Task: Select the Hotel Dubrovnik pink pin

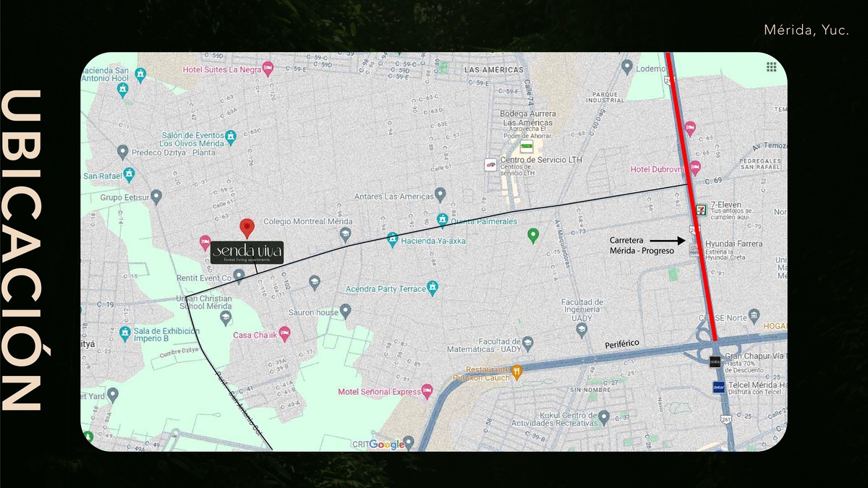Action: click(695, 168)
